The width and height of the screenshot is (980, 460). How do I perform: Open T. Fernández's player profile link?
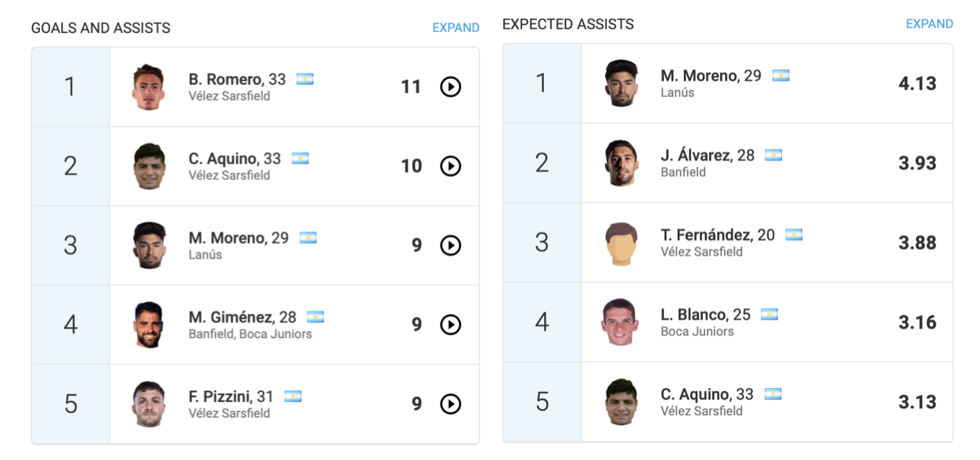pyautogui.click(x=706, y=235)
